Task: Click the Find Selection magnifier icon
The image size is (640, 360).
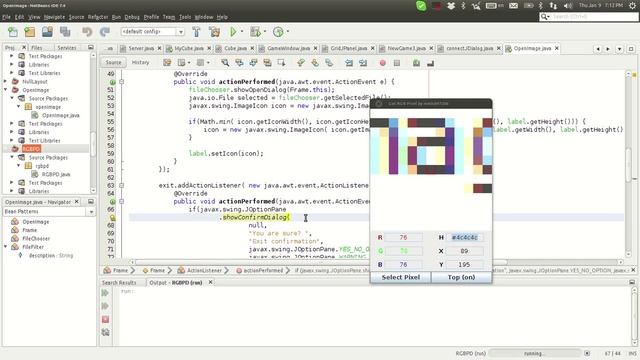Action: [225, 63]
